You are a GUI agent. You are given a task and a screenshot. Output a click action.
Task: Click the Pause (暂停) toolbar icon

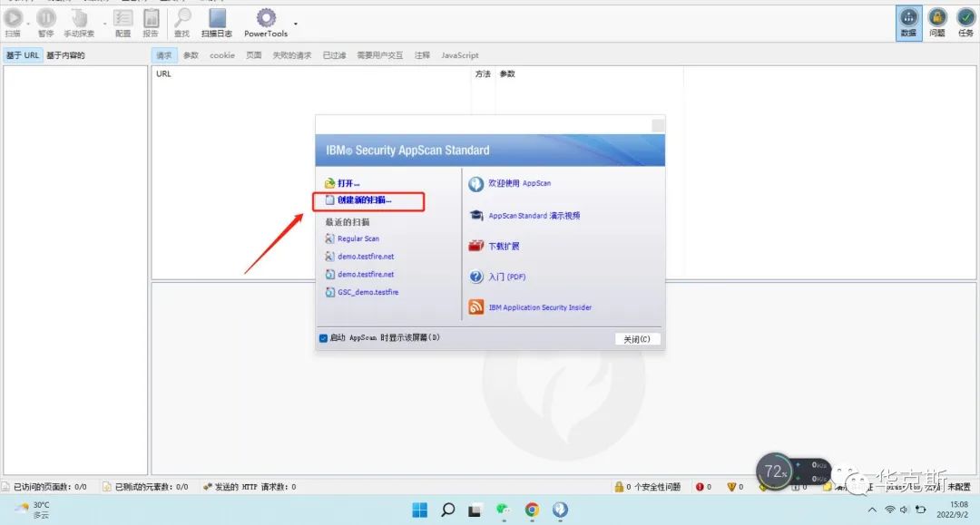click(45, 18)
